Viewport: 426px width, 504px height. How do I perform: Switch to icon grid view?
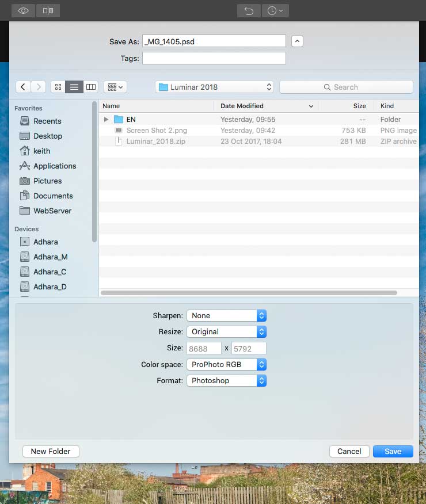[x=58, y=87]
